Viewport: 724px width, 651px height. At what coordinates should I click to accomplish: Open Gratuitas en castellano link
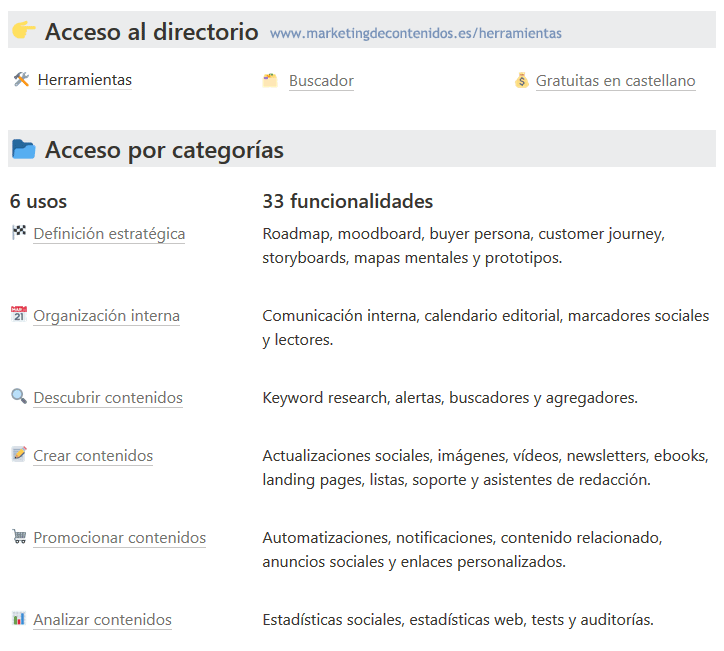coord(615,81)
